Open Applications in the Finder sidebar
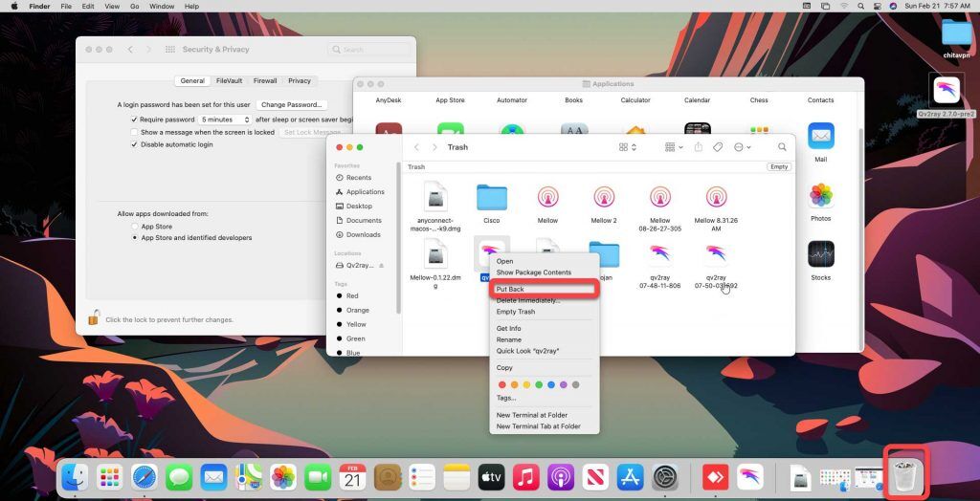980x501 pixels. click(x=365, y=191)
